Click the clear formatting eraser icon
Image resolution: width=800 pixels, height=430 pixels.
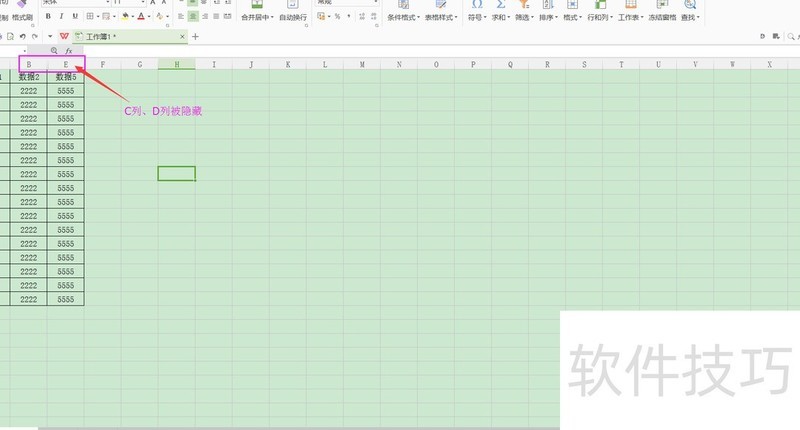point(160,16)
